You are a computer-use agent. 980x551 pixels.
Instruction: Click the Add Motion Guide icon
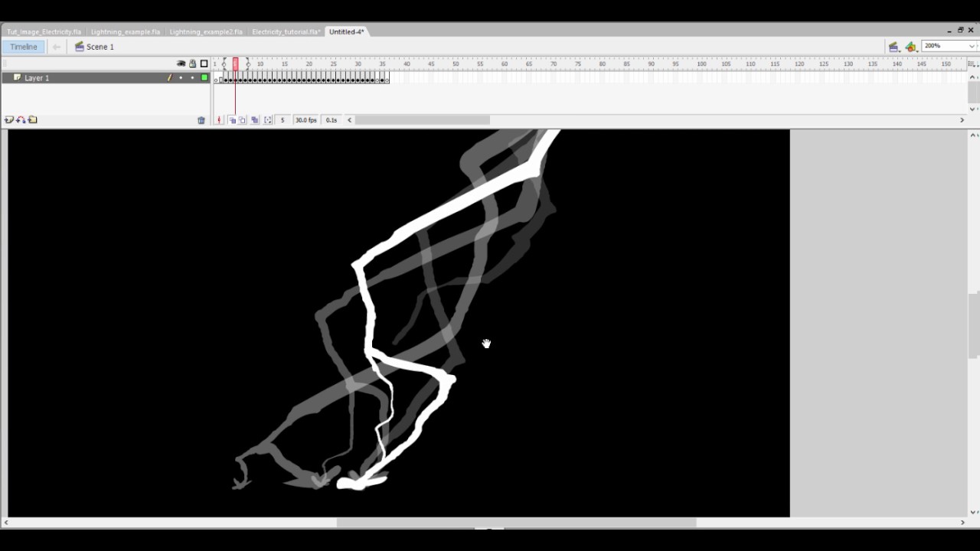(x=21, y=120)
